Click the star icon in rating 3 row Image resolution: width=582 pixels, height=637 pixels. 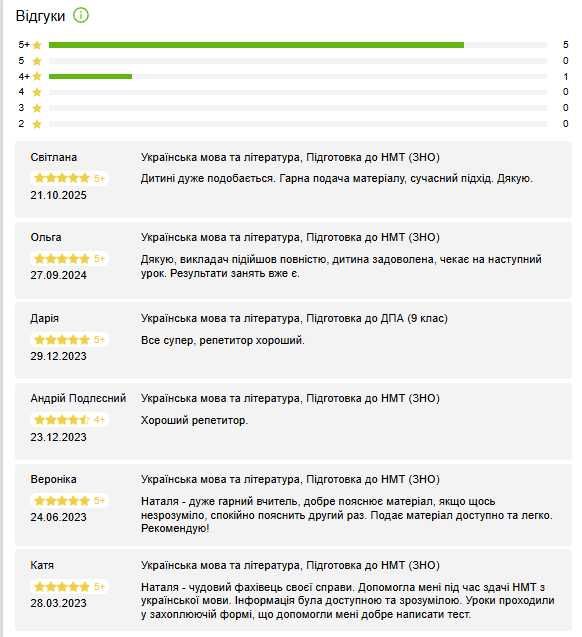(x=37, y=108)
